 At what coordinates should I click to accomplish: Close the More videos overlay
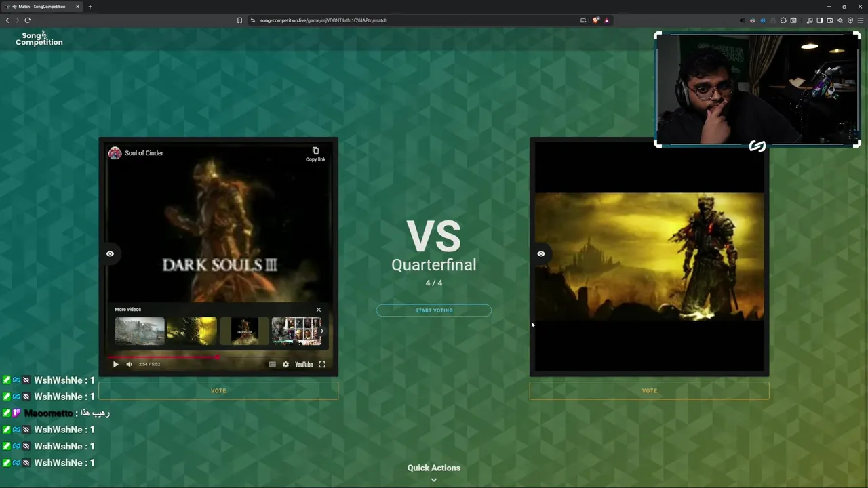318,310
